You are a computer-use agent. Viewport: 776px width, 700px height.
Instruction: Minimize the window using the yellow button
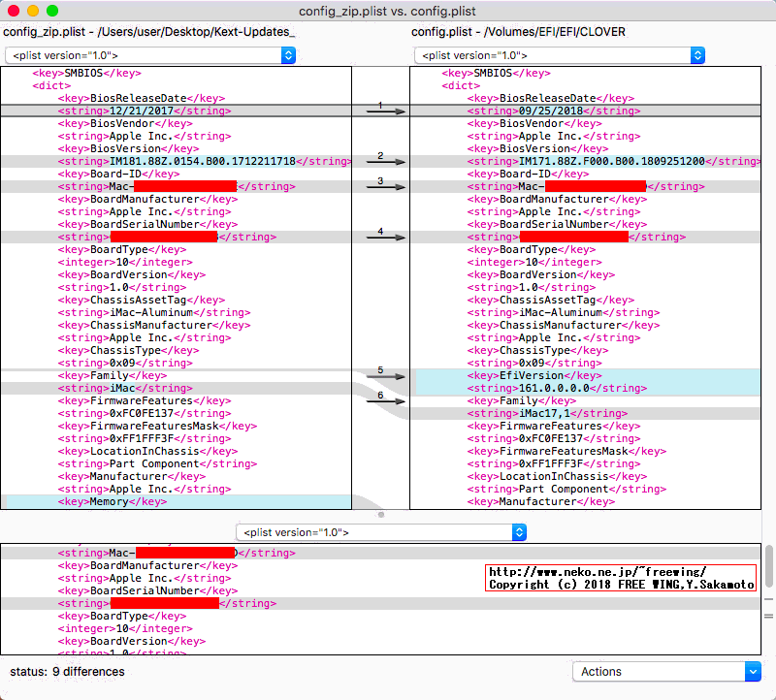click(33, 11)
